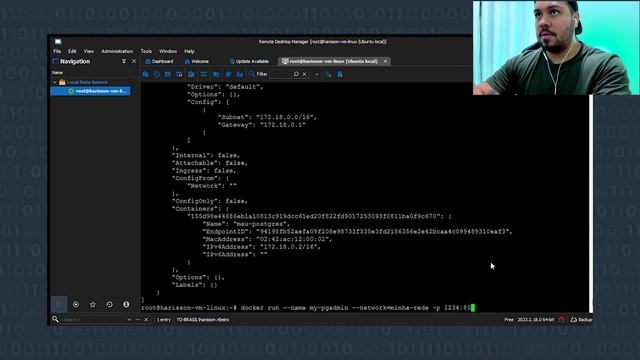The height and width of the screenshot is (360, 640).
Task: Click the Free edition label
Action: 509,320
